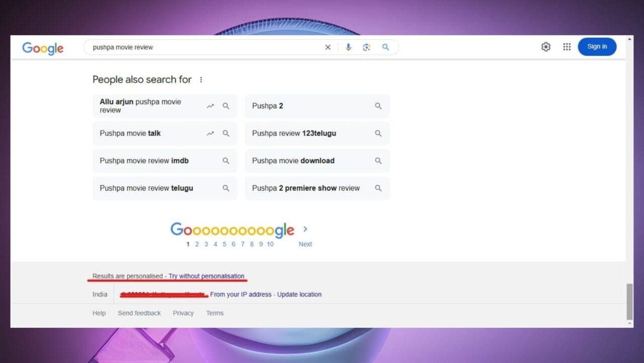Click search icon on 'Pushpa 2' suggestion

[378, 106]
